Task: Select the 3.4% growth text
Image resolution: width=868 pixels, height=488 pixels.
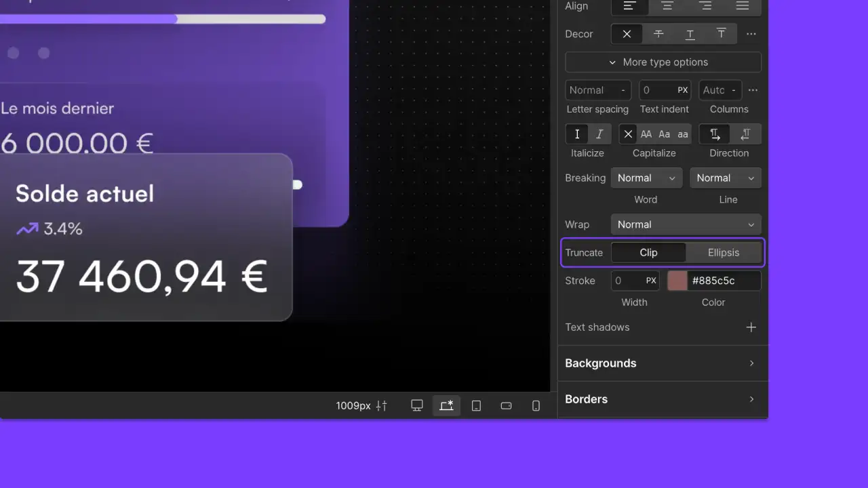Action: coord(63,229)
